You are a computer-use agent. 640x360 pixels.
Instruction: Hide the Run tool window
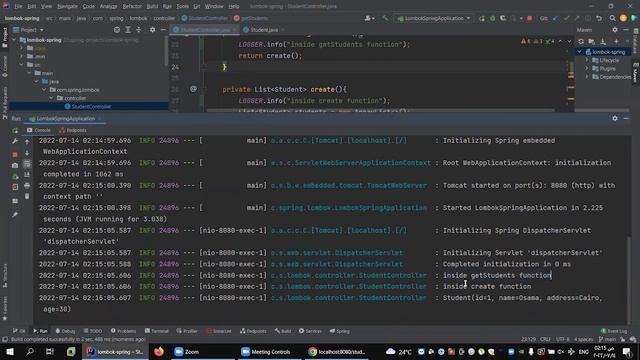pos(626,118)
